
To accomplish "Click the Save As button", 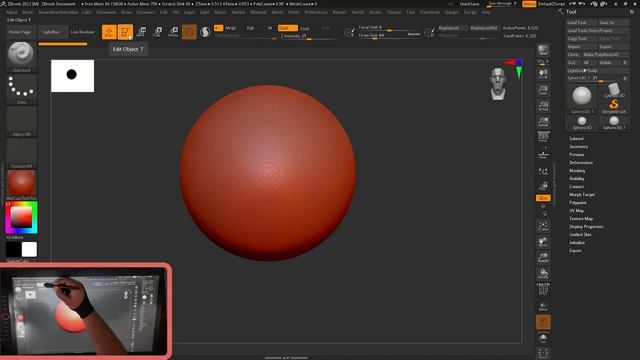I will coord(613,22).
